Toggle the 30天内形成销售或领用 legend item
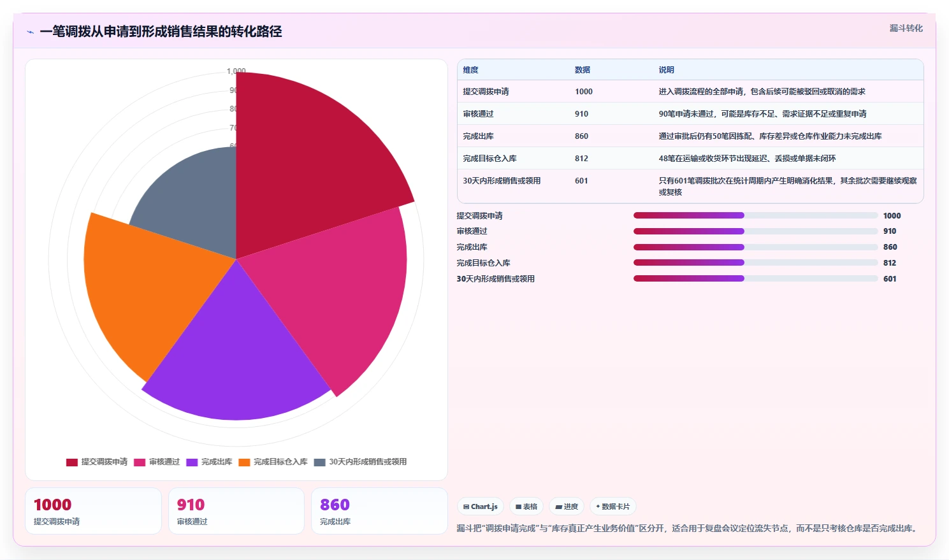 (x=360, y=462)
